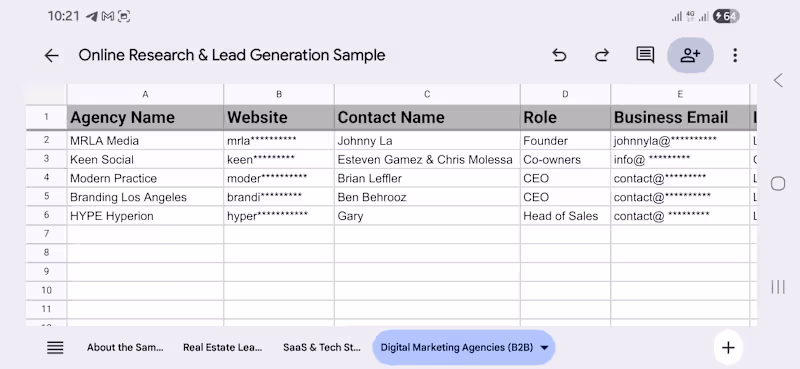Select CEO cell in Modern Practice row
800x369 pixels.
point(565,178)
